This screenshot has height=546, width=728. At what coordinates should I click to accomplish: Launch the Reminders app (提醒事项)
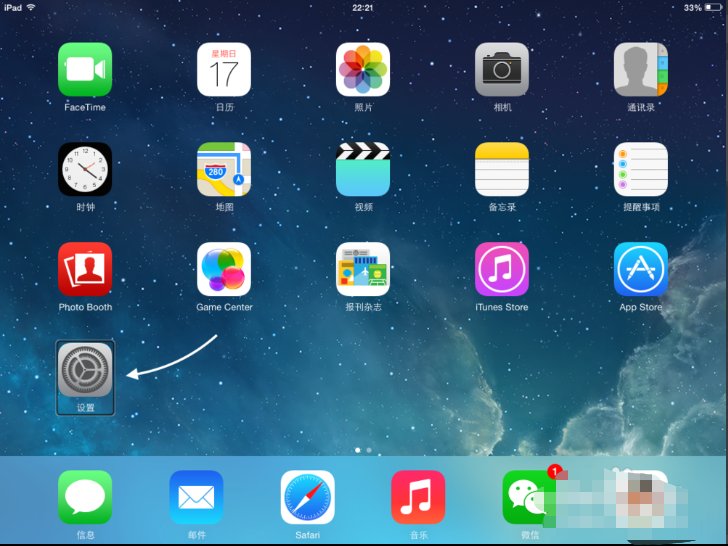pyautogui.click(x=641, y=169)
